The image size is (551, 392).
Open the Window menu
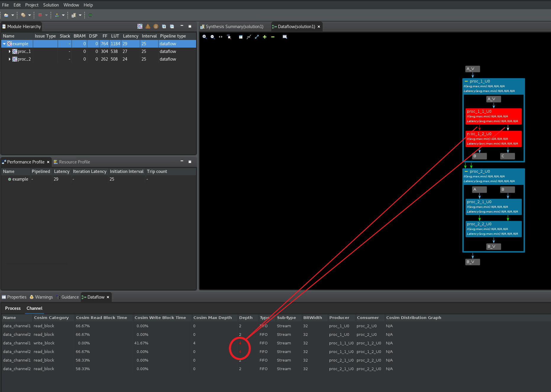(x=71, y=5)
